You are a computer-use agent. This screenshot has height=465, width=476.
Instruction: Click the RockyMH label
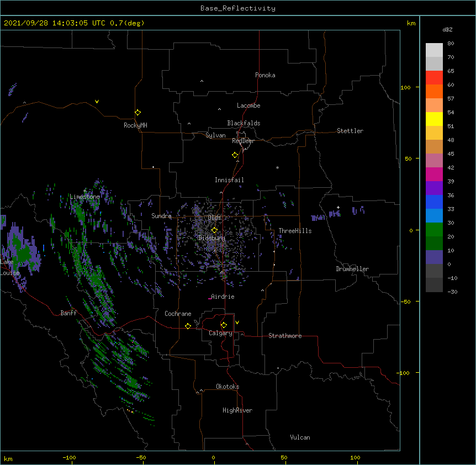pos(135,125)
